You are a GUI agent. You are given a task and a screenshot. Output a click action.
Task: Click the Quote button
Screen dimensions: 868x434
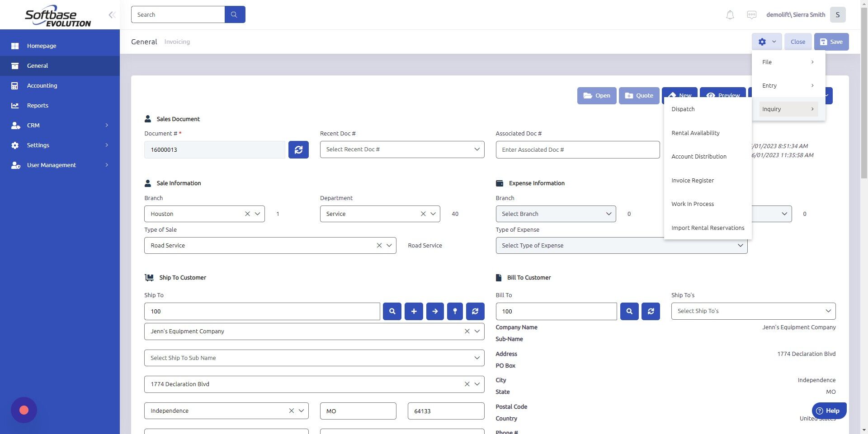click(639, 95)
